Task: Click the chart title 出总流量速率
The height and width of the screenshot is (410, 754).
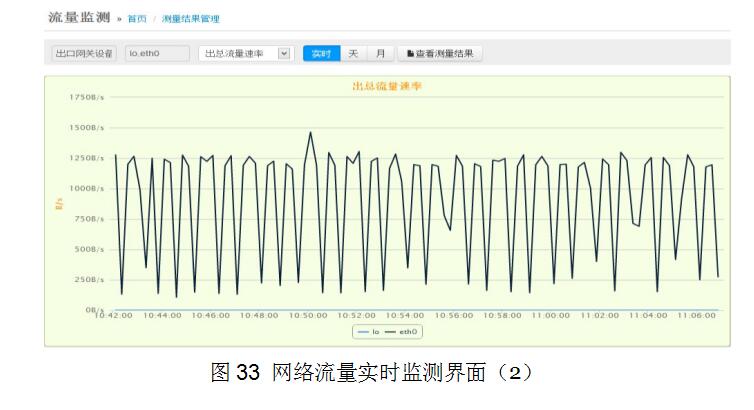Action: 386,86
